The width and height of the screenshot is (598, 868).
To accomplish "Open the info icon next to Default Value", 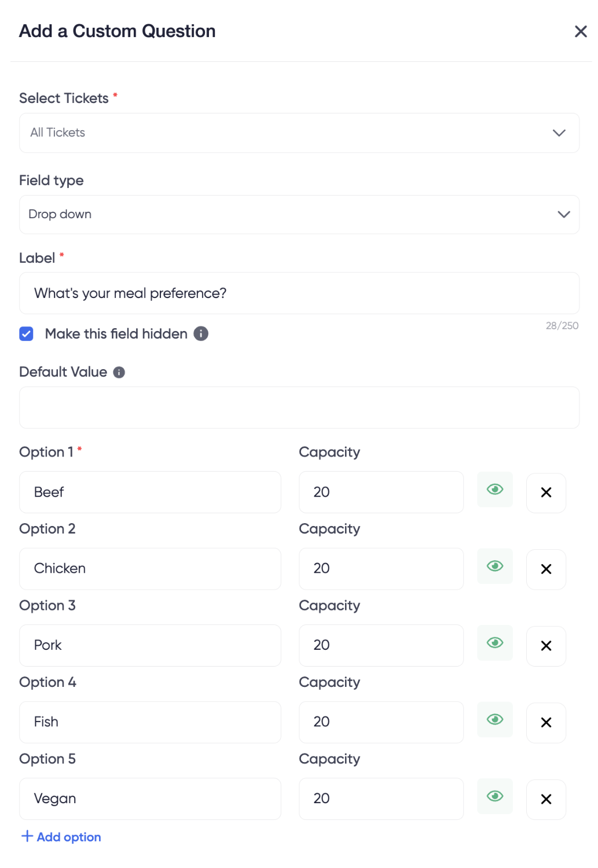I will point(119,372).
